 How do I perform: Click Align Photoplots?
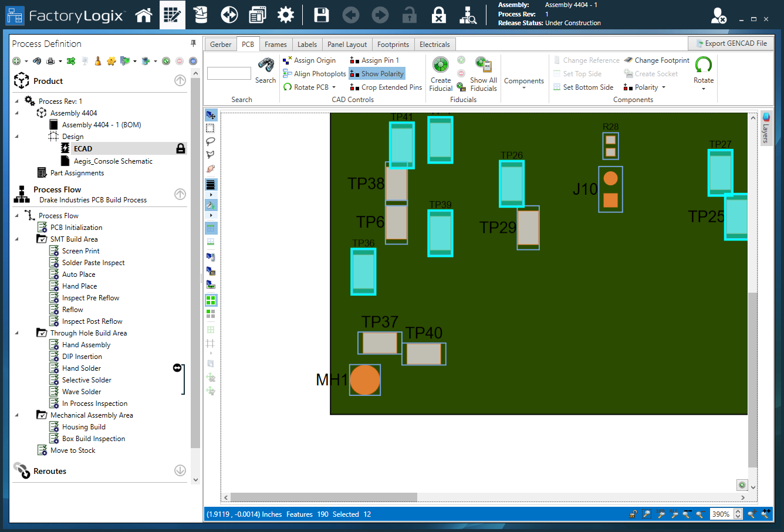(x=314, y=73)
